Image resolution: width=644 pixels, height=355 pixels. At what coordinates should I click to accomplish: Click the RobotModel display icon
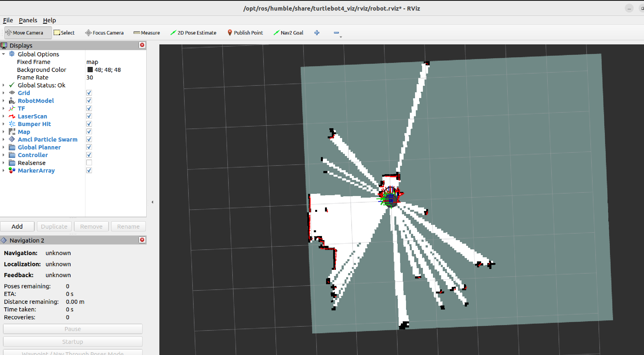[x=12, y=101]
